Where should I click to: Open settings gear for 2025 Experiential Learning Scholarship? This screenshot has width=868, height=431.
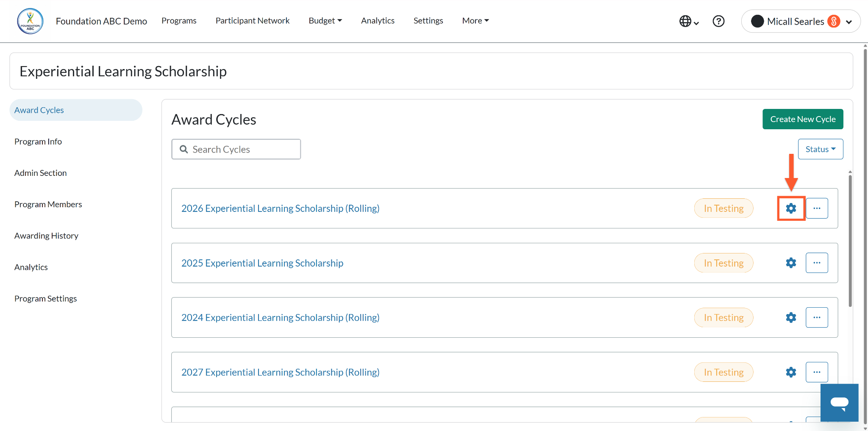(791, 263)
